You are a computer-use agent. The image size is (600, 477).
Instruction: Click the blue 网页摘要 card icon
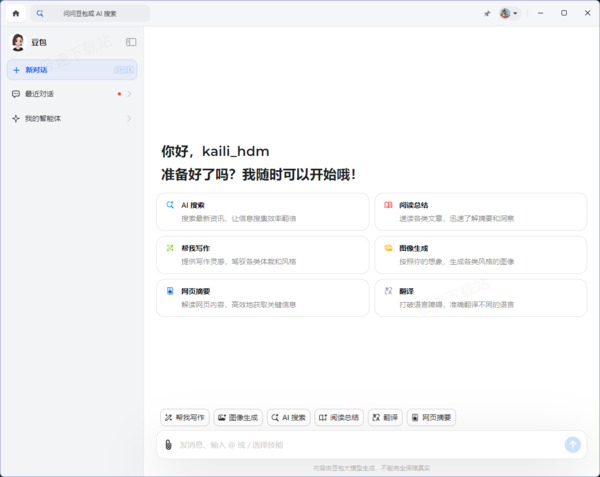tap(170, 291)
